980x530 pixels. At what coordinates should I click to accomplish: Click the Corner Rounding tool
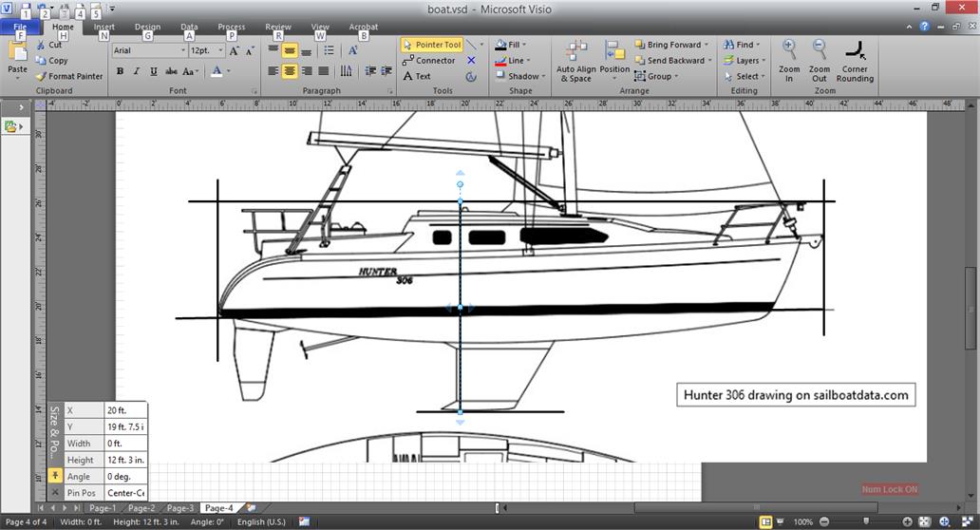pyautogui.click(x=855, y=61)
